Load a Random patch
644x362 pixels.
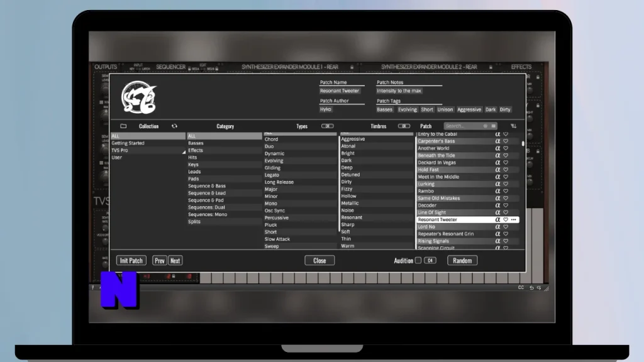pos(462,261)
